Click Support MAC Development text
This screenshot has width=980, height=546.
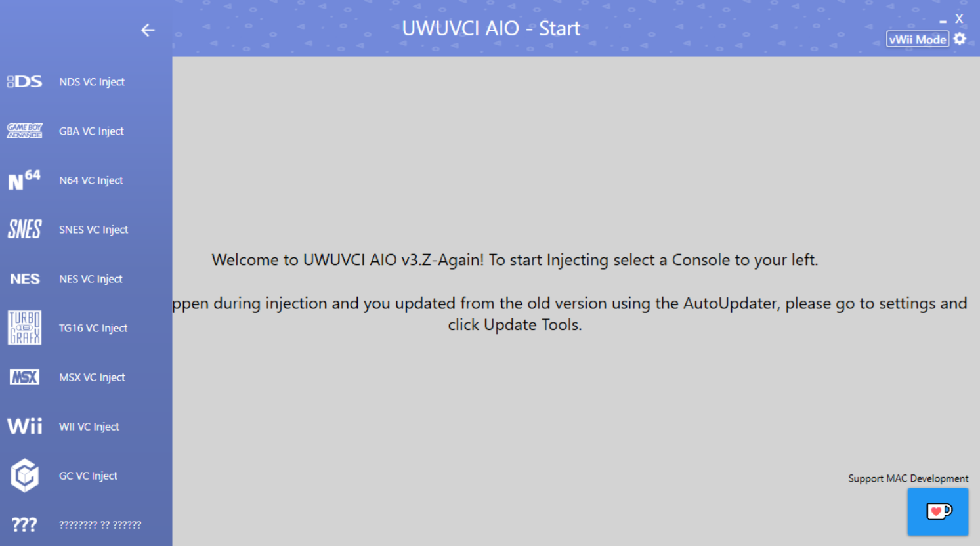[908, 478]
